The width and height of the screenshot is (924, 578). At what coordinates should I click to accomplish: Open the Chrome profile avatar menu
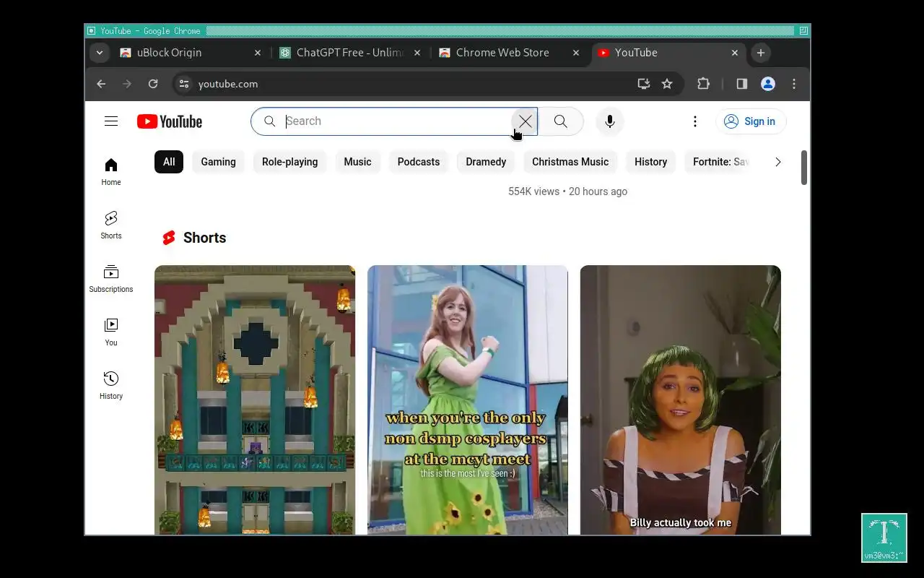[768, 84]
